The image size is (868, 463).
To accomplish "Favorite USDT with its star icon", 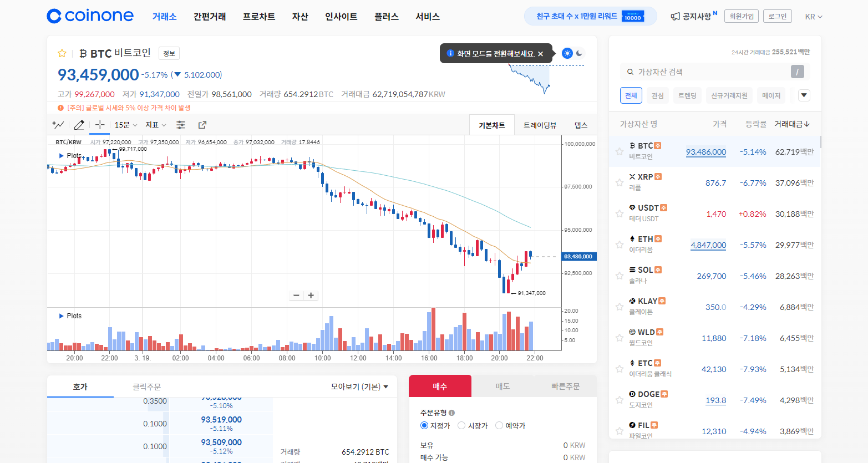I will click(620, 213).
